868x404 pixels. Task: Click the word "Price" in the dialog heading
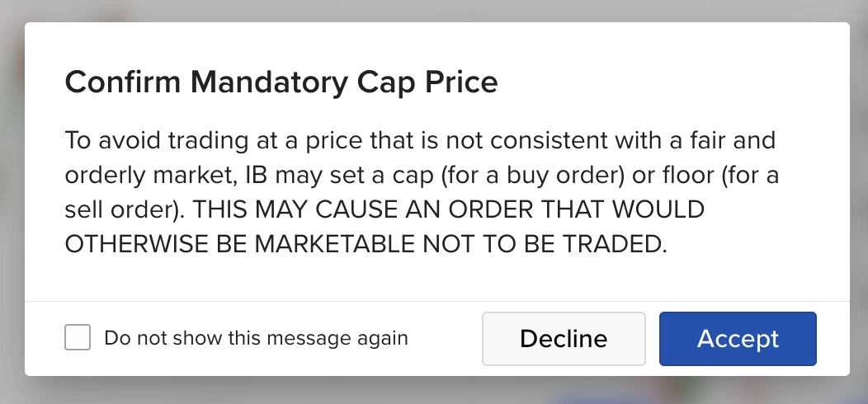[461, 82]
